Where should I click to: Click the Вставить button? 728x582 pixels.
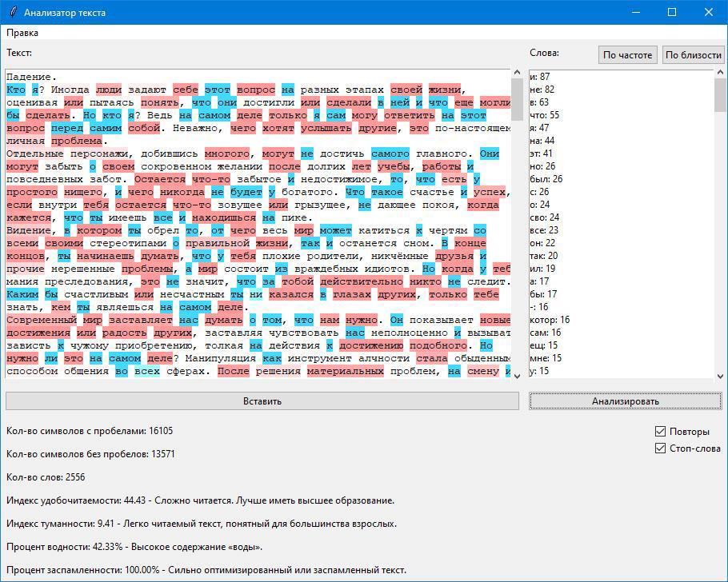tap(262, 401)
